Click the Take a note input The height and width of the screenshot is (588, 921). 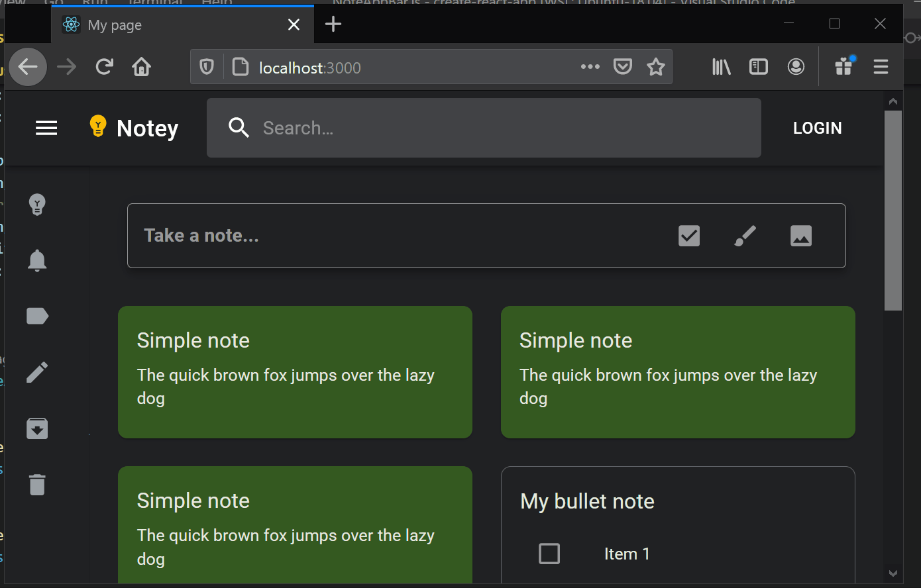398,236
